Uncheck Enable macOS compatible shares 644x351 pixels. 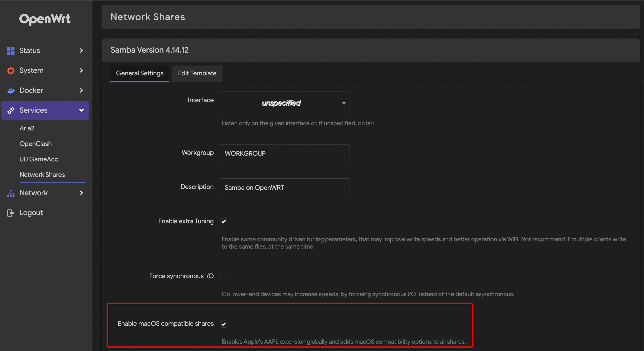point(223,324)
